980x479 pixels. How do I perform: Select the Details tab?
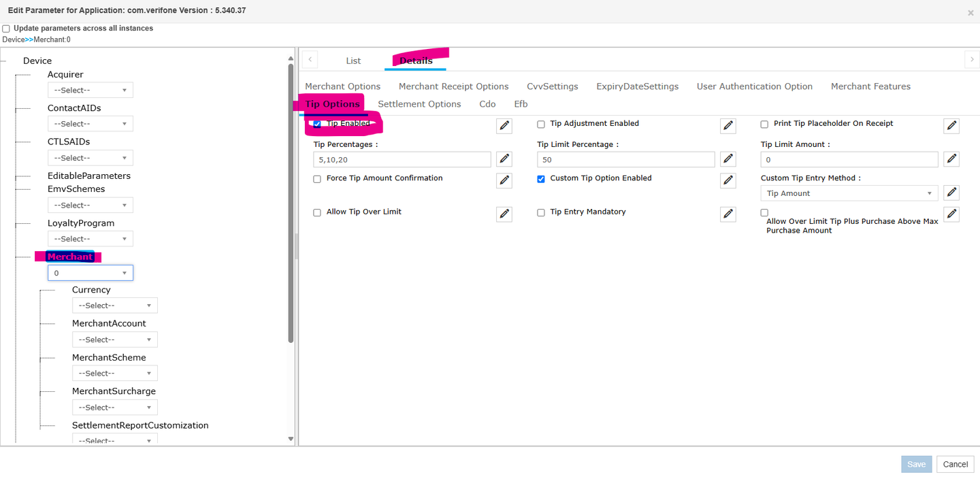click(416, 61)
